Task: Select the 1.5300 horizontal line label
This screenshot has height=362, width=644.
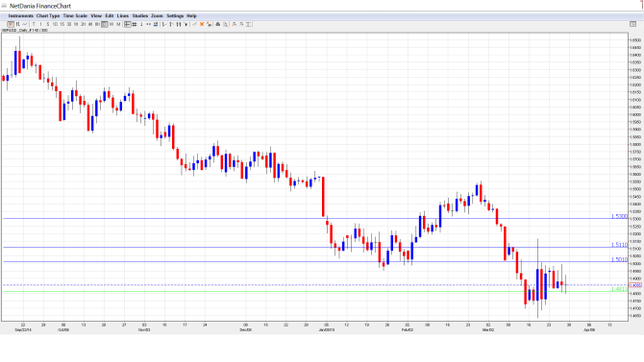Action: point(619,216)
